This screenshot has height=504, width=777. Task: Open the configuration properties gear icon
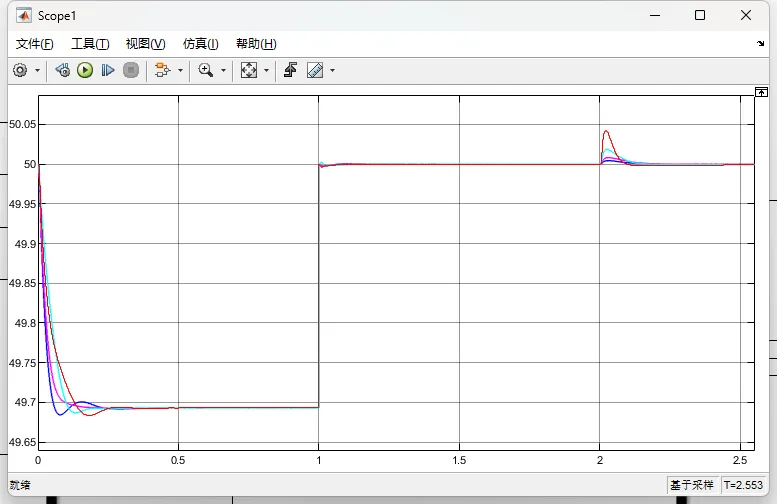20,70
